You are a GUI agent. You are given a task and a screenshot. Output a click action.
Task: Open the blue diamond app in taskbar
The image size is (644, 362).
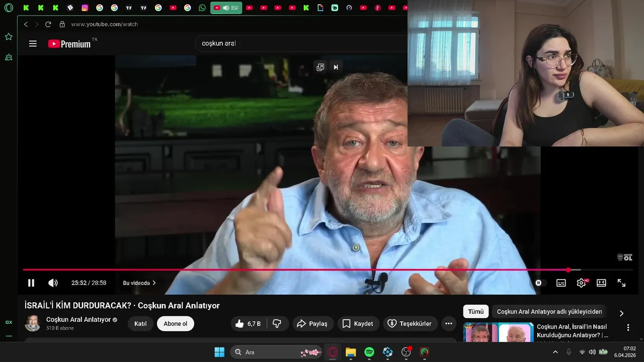coord(387,352)
